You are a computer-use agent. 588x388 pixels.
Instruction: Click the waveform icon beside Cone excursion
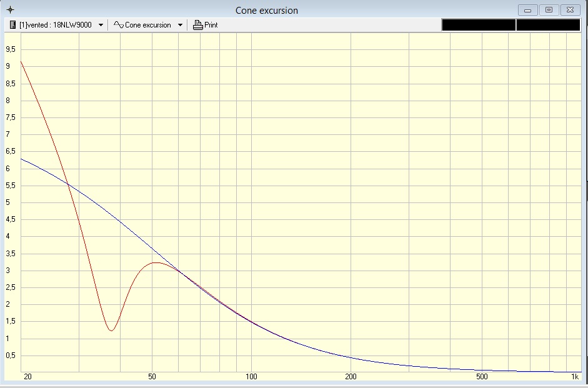point(118,25)
